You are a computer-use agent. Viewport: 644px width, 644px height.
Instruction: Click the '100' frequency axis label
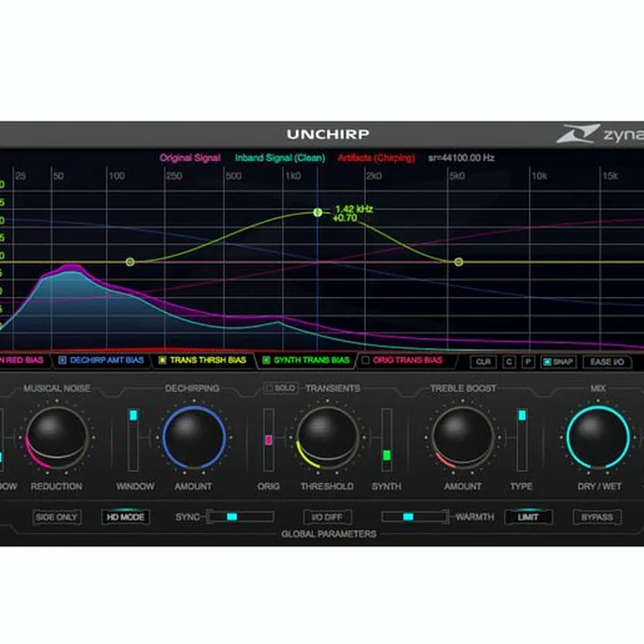point(116,176)
